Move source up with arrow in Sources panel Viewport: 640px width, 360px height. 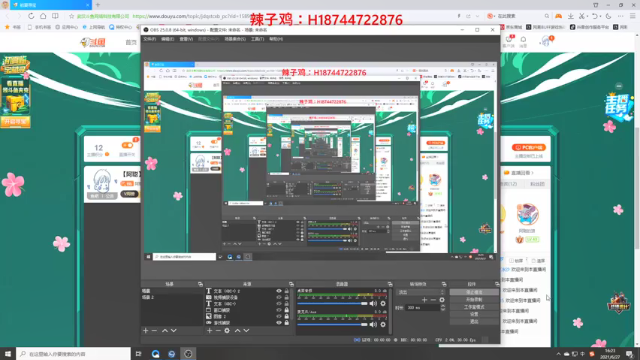(237, 331)
